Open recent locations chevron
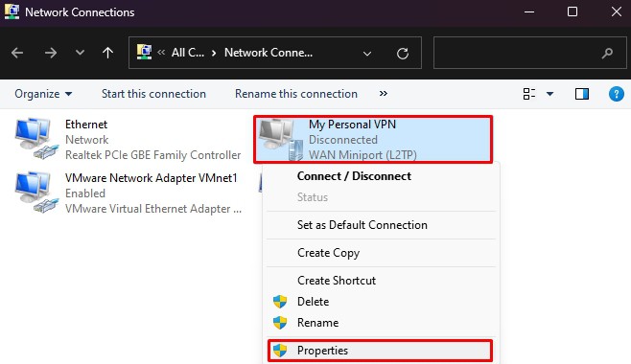 [81, 53]
